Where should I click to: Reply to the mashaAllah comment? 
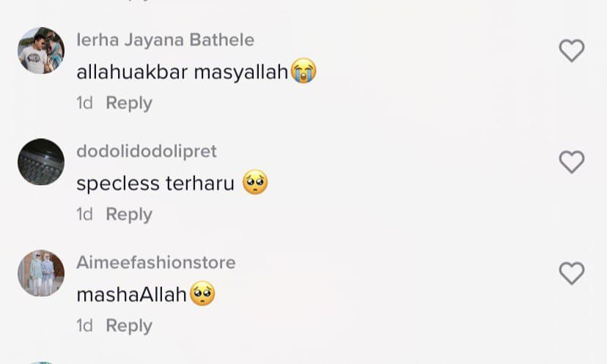129,326
